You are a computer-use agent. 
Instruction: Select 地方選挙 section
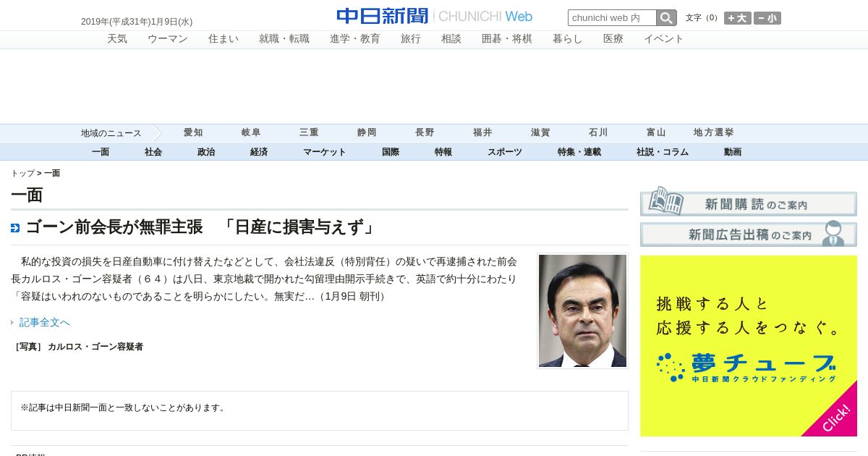click(x=714, y=133)
